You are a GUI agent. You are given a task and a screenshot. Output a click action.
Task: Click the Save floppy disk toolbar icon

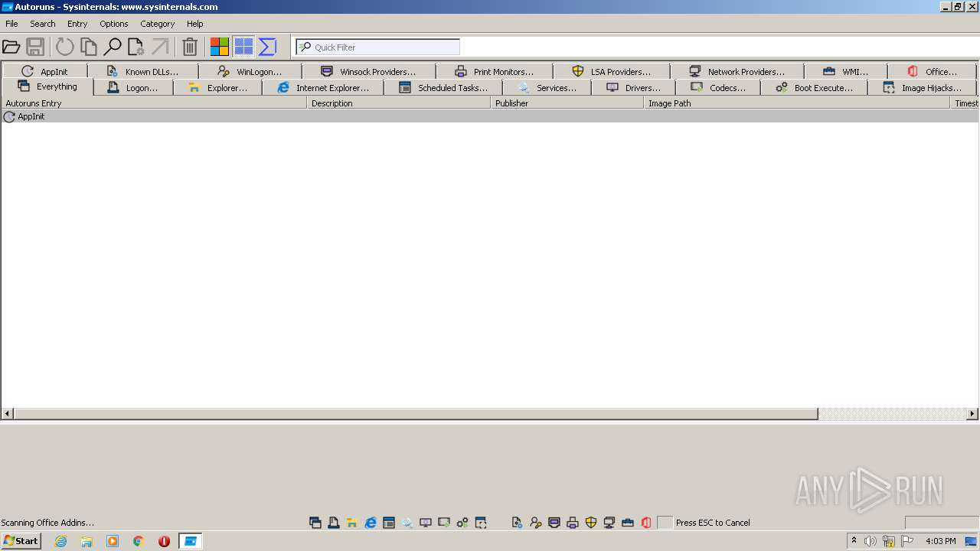[35, 47]
